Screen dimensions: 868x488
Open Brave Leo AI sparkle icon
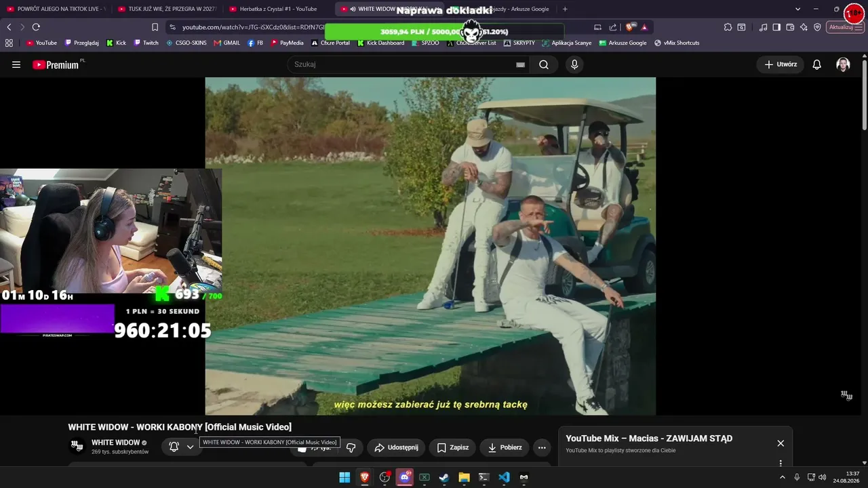tap(804, 27)
